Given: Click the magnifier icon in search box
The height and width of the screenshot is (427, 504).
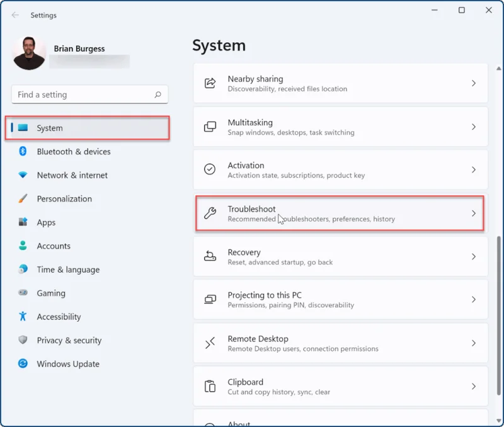Looking at the screenshot, I should pyautogui.click(x=157, y=94).
